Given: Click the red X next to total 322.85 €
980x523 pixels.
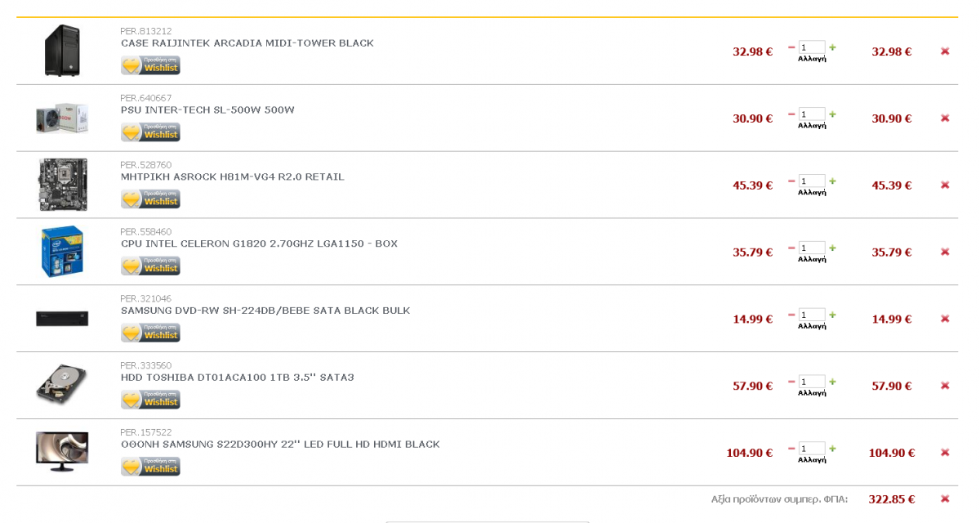Looking at the screenshot, I should 945,498.
